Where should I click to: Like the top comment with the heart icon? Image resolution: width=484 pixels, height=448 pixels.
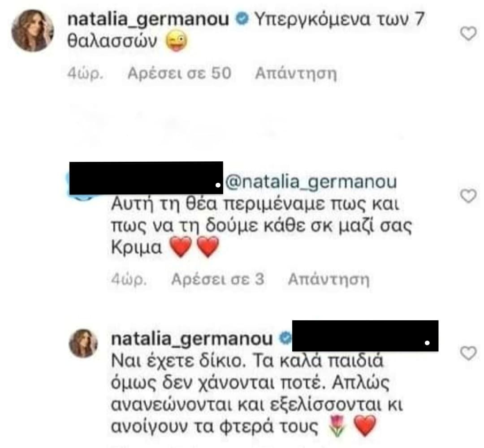(468, 34)
